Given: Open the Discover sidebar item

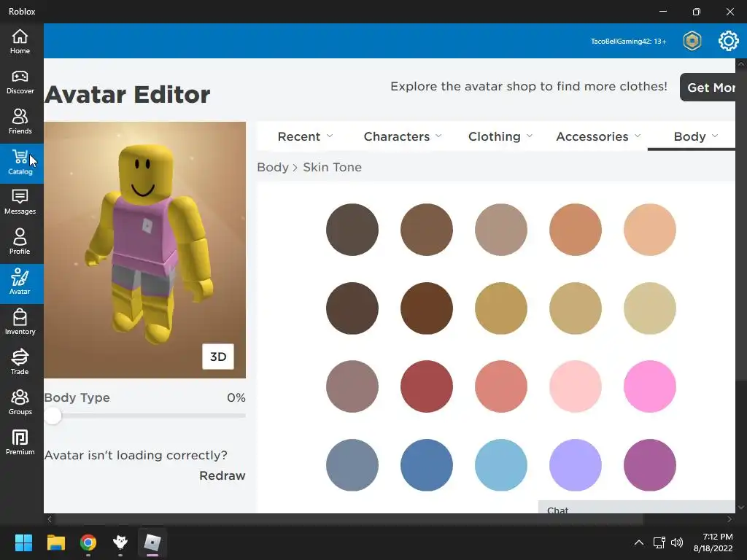Looking at the screenshot, I should point(20,82).
